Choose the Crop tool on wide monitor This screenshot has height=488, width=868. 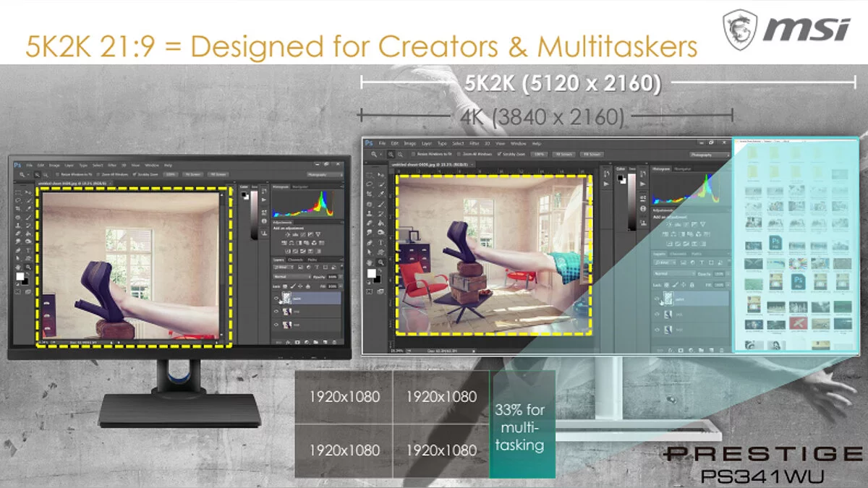click(370, 194)
